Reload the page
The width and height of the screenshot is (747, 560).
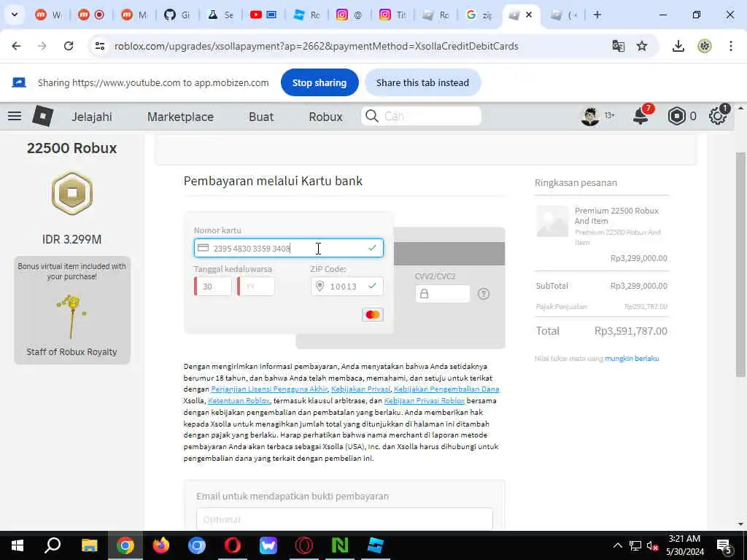point(69,46)
